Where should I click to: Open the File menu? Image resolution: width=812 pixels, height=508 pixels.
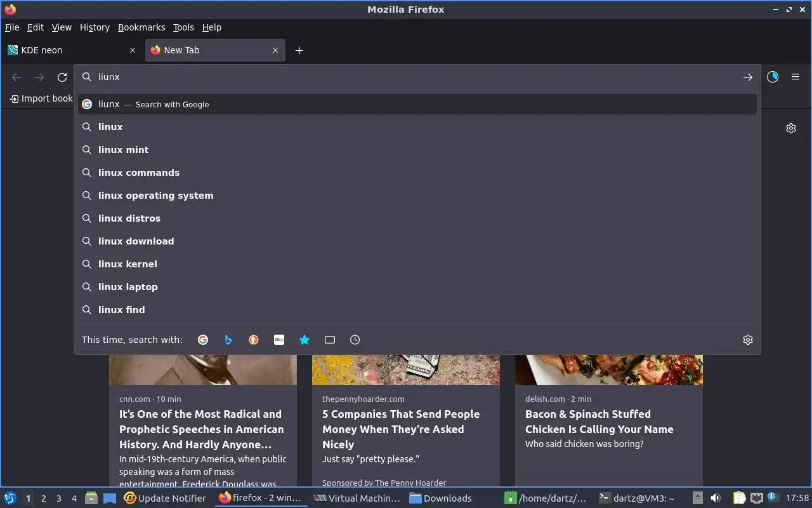coord(12,27)
